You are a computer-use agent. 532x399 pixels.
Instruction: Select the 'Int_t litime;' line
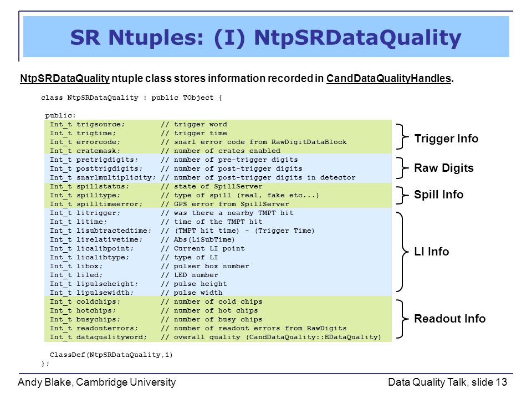(x=78, y=222)
